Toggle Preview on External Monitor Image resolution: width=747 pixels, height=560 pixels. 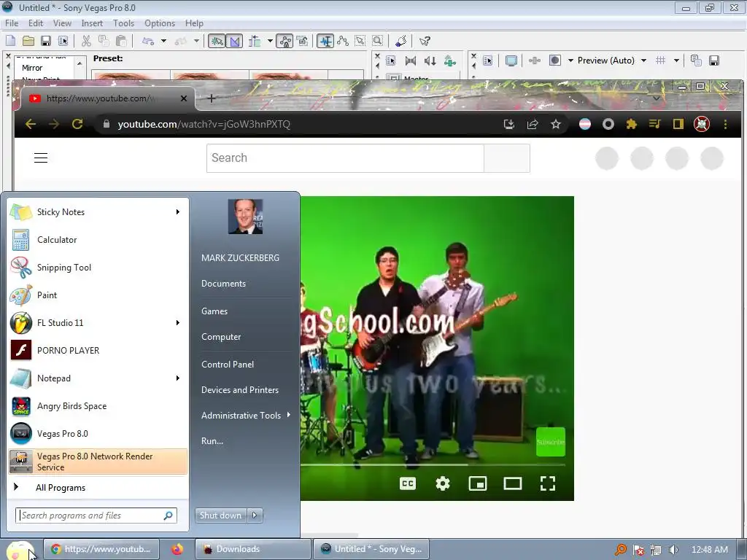click(x=511, y=61)
